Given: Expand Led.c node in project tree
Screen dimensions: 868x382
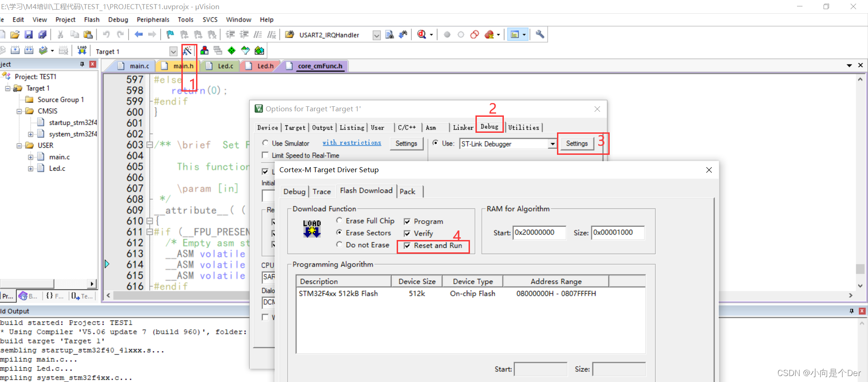Looking at the screenshot, I should [31, 168].
